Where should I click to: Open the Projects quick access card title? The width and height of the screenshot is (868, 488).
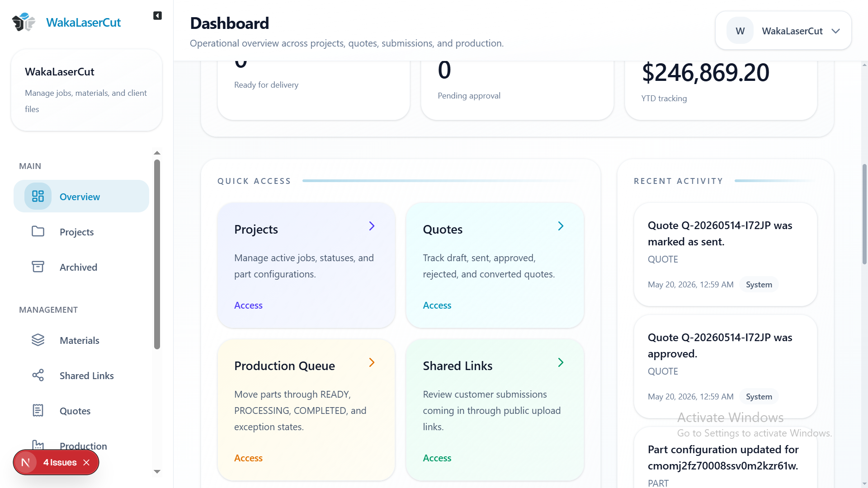256,229
